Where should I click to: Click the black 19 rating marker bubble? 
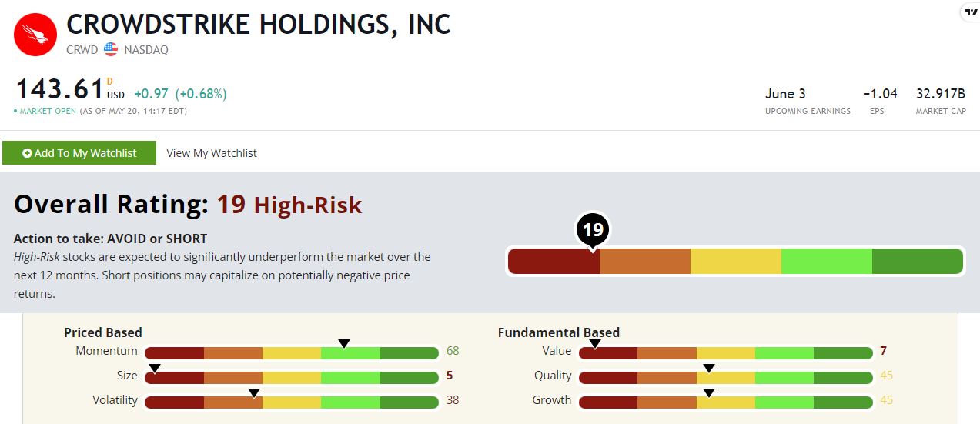tap(592, 229)
